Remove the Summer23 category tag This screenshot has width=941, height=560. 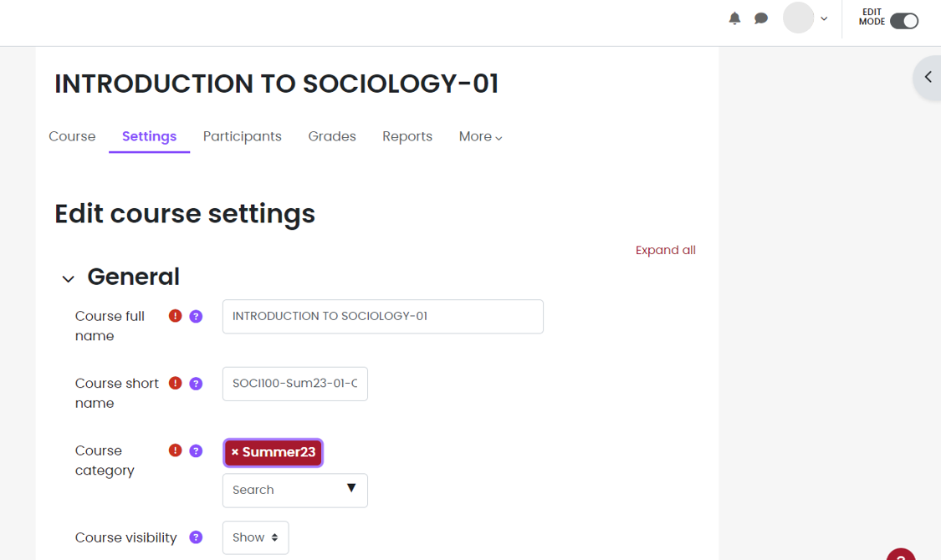233,452
